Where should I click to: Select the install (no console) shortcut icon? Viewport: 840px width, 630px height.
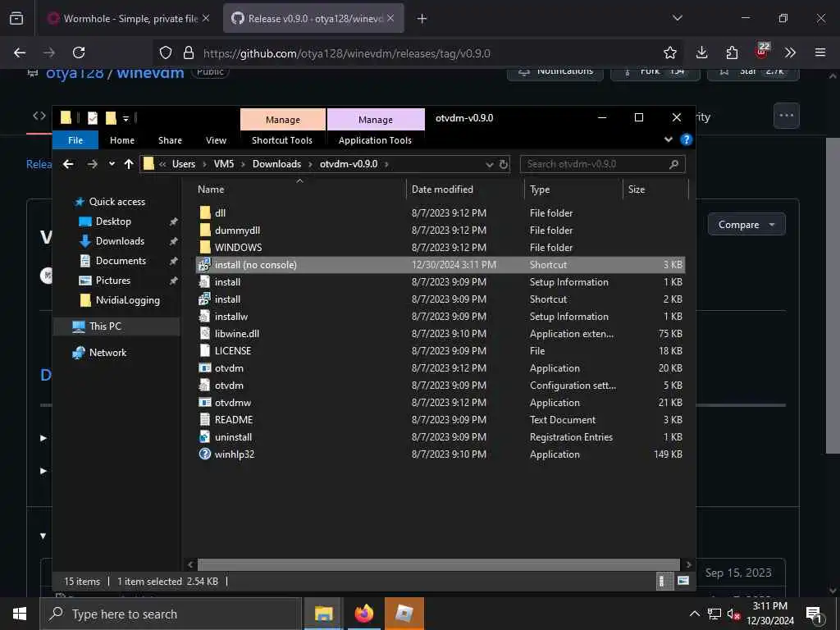tap(204, 265)
